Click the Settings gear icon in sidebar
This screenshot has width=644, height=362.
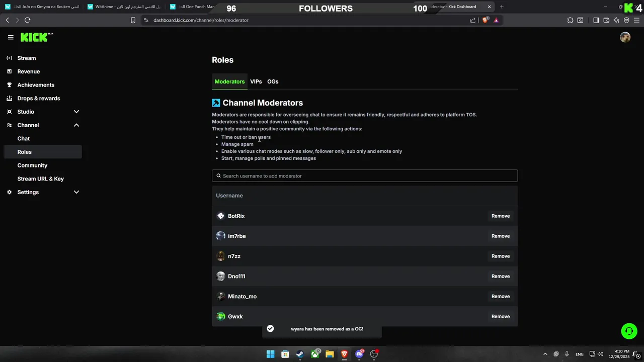click(x=9, y=192)
